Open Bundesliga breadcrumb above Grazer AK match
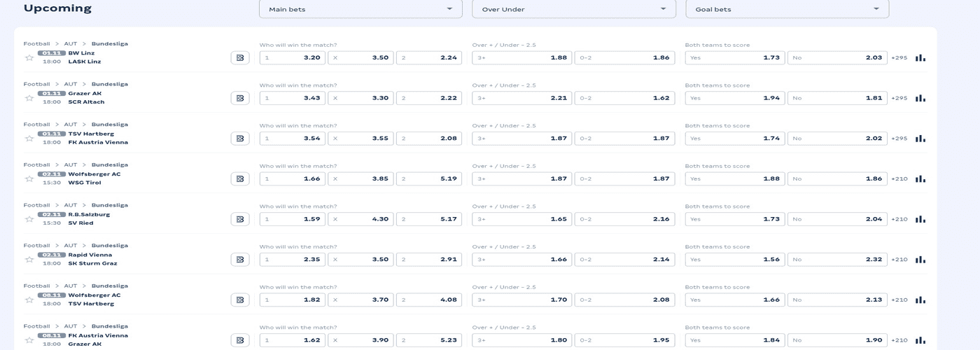980x350 pixels. click(x=109, y=84)
